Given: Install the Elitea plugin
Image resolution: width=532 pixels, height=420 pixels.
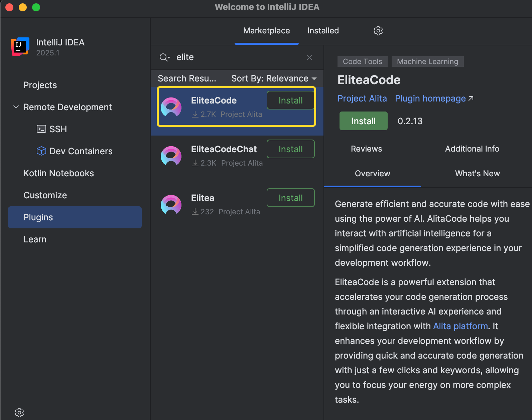Looking at the screenshot, I should click(x=290, y=198).
